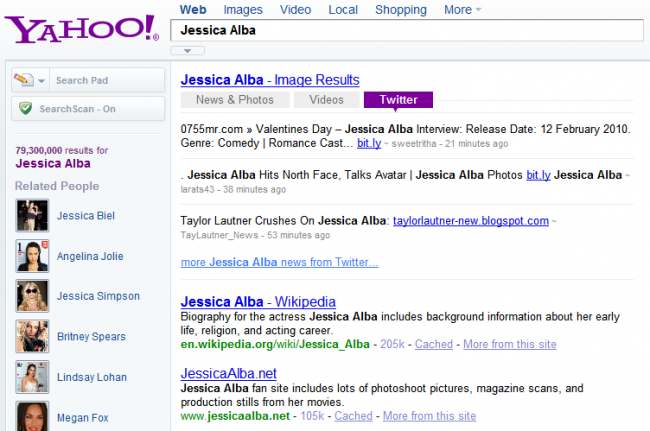Click the Jessica Simpson thumbnail

tap(32, 296)
